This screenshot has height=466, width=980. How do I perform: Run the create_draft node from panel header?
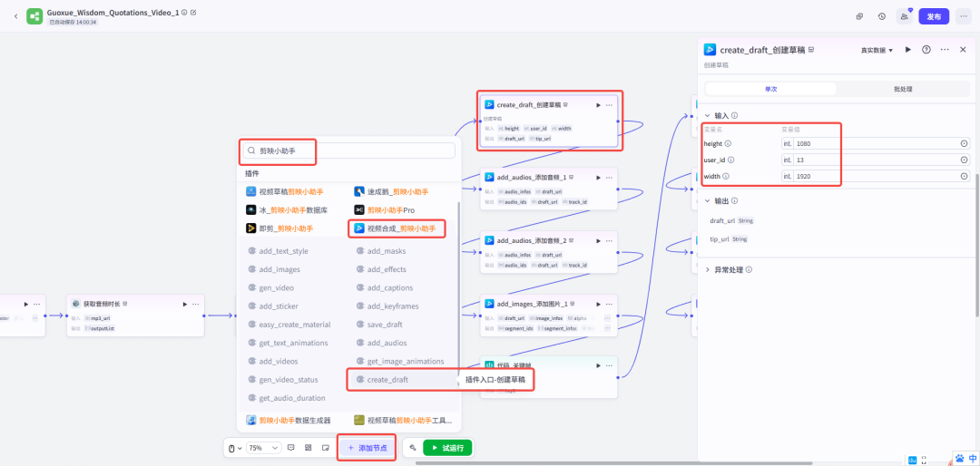908,49
